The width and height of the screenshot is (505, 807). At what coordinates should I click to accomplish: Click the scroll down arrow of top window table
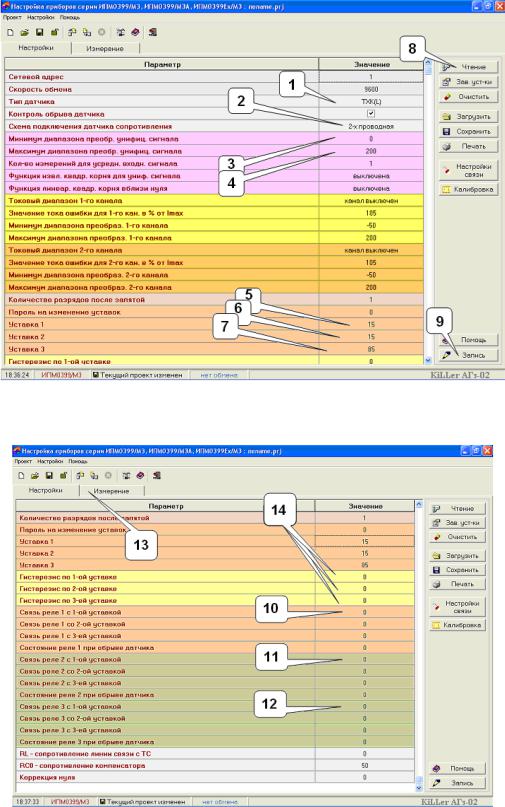pos(428,360)
